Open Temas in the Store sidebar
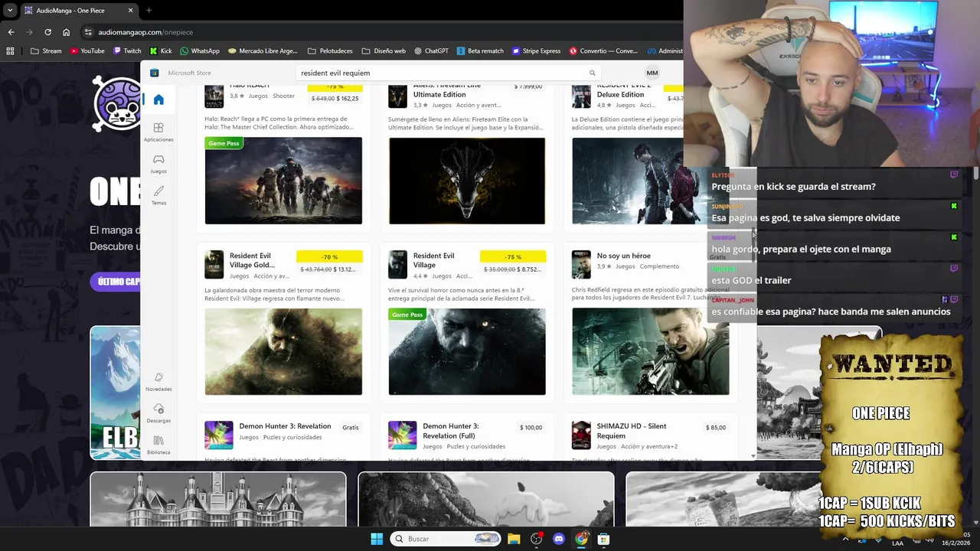 point(158,195)
